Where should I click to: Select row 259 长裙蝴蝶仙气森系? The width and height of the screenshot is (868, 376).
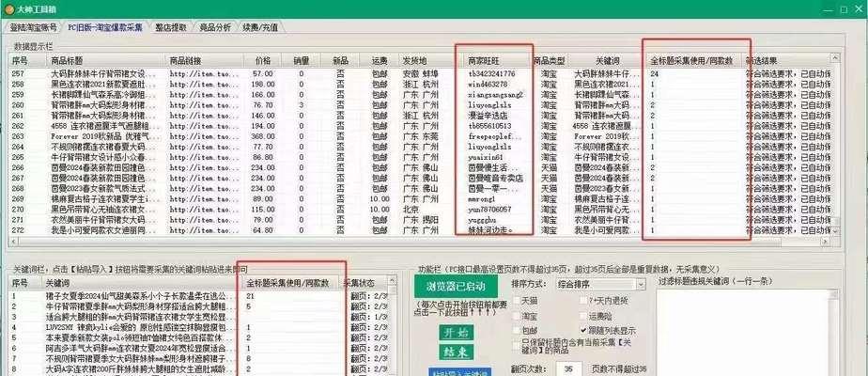click(421, 94)
